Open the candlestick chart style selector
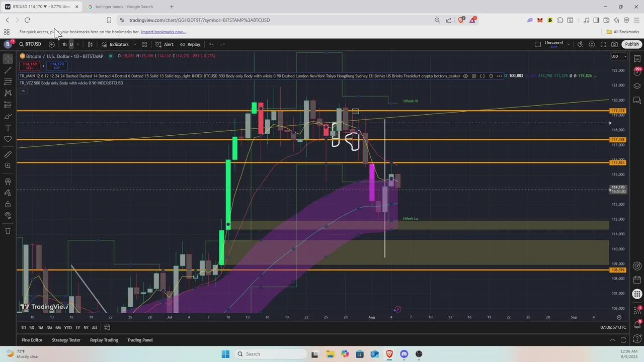The width and height of the screenshot is (644, 362). pos(90,44)
